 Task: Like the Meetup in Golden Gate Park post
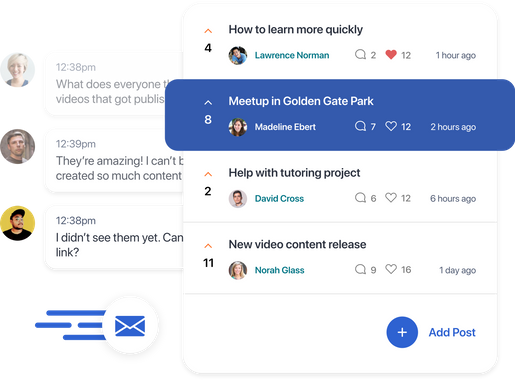(391, 126)
